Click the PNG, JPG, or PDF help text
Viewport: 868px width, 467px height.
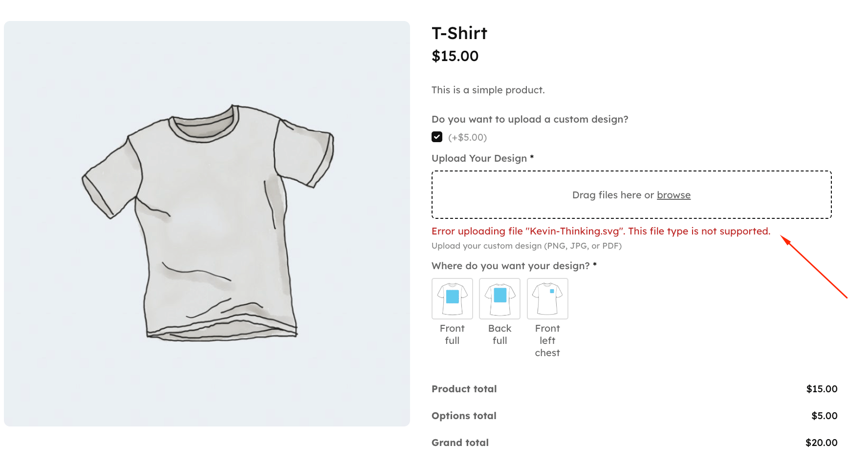[x=526, y=246]
